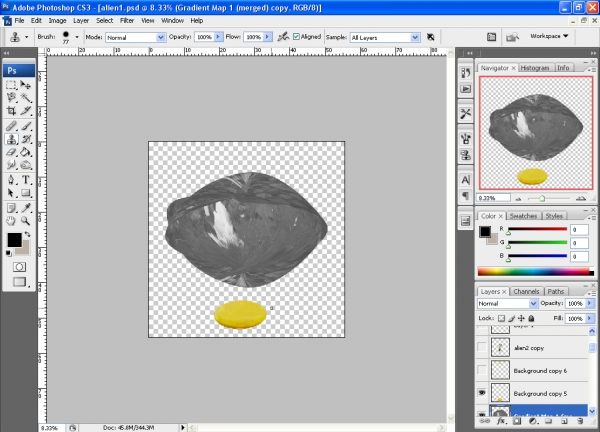Select the Lasso tool

point(11,98)
